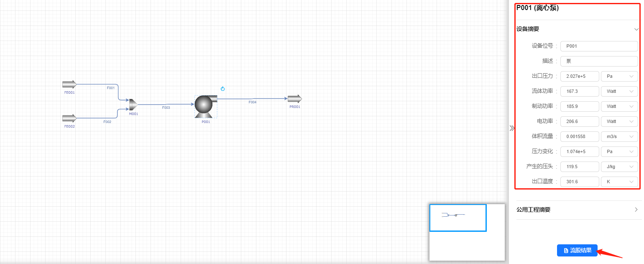
Task: Open the 流体功率 Watt unit dropdown
Action: (619, 91)
